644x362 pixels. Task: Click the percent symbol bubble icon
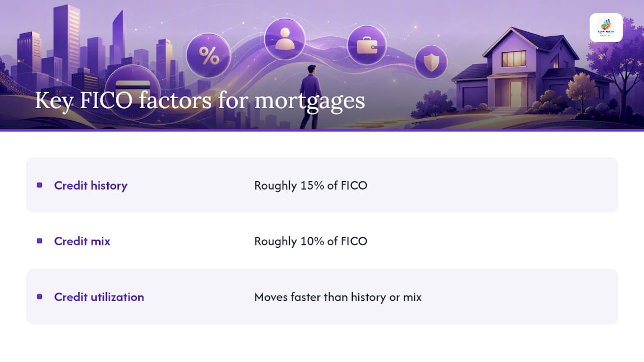209,55
